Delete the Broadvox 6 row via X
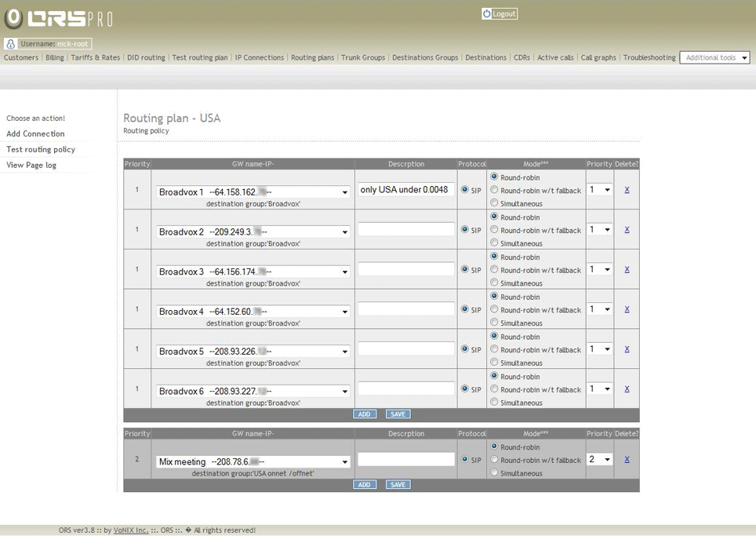The width and height of the screenshot is (756, 536). 627,388
